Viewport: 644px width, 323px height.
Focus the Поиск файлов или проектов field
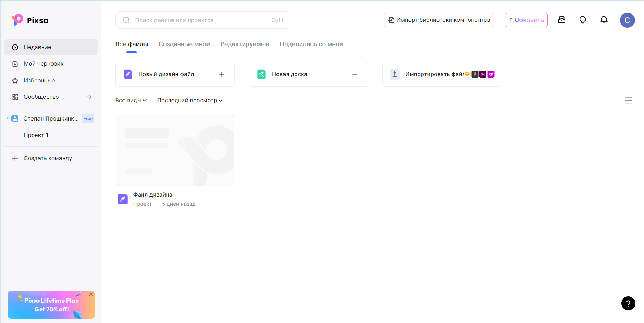pyautogui.click(x=203, y=20)
